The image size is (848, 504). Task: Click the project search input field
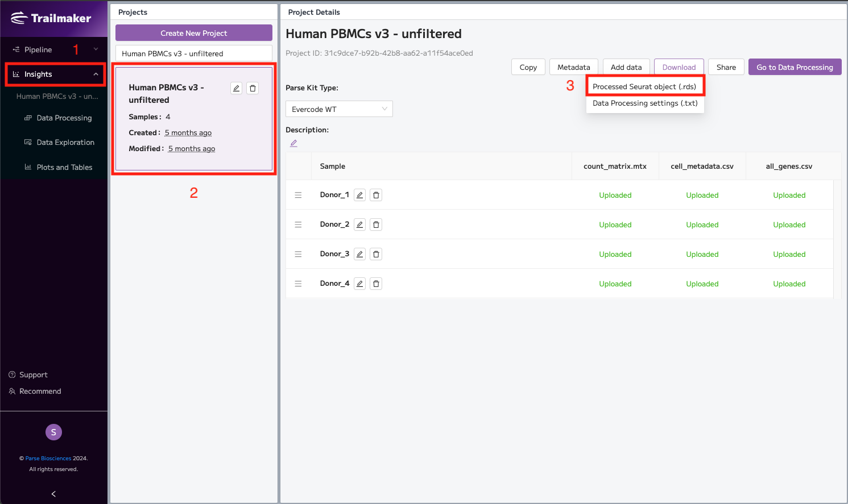[x=193, y=53]
